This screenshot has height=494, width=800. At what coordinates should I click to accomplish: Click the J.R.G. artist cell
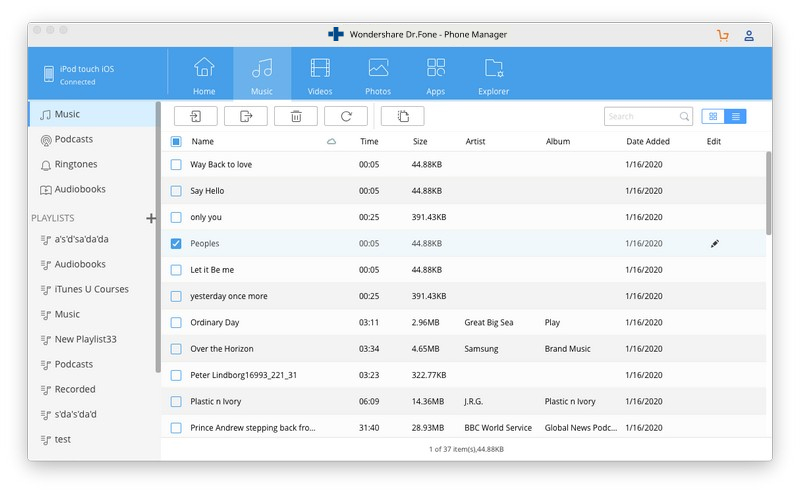473,401
